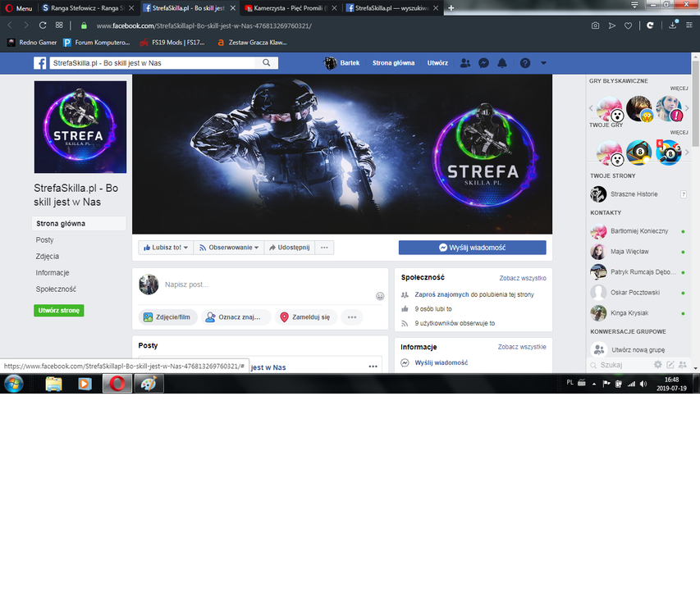Expand the Obserwowanie dropdown
This screenshot has width=700, height=615.
[x=229, y=248]
